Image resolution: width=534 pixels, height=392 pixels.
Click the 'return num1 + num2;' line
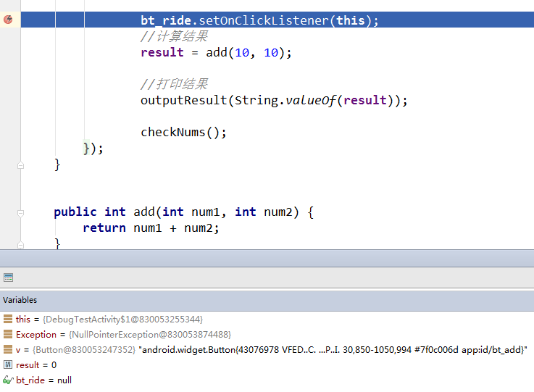tap(151, 228)
